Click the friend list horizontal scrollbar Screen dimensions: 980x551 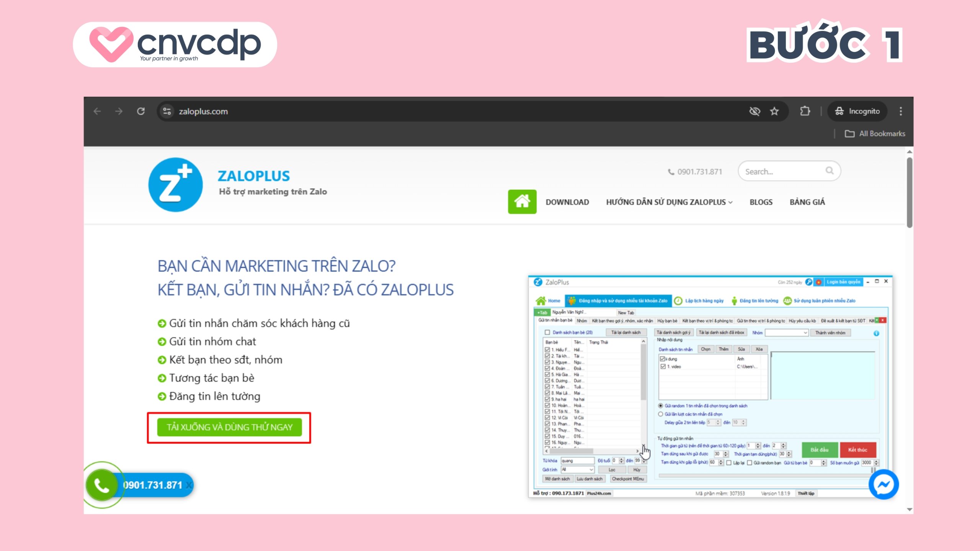[x=592, y=451]
